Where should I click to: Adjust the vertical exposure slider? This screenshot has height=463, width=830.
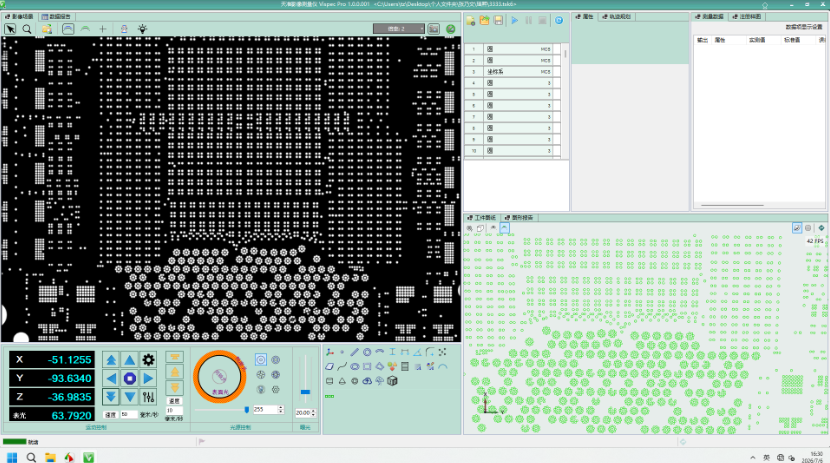[x=305, y=379]
